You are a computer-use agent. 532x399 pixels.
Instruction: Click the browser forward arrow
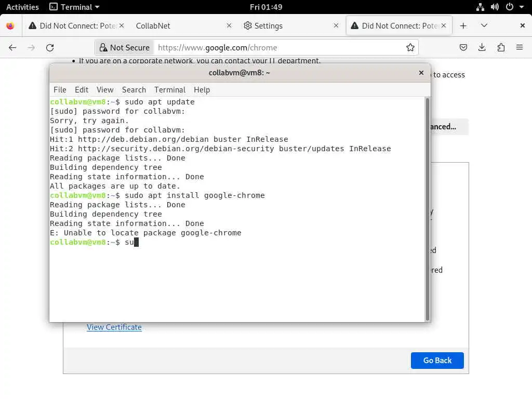[x=31, y=47]
